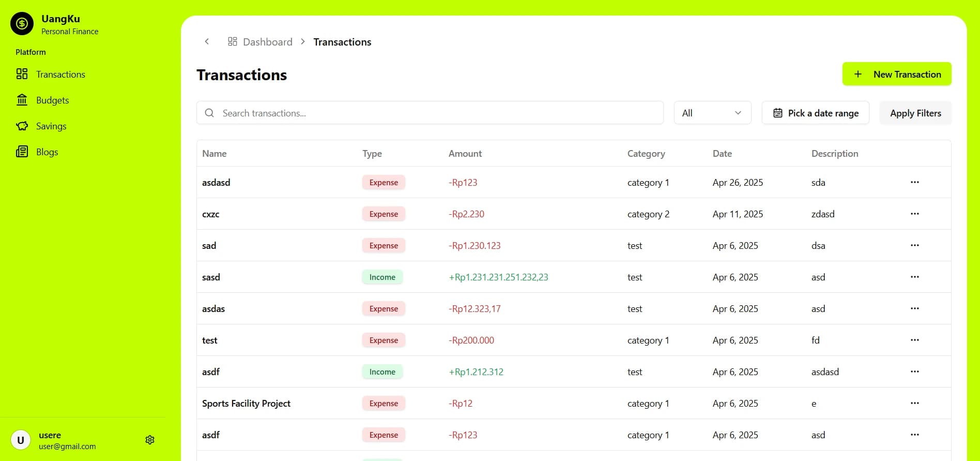Image resolution: width=980 pixels, height=461 pixels.
Task: Click the description asdasd in asdf row
Action: [x=825, y=372]
